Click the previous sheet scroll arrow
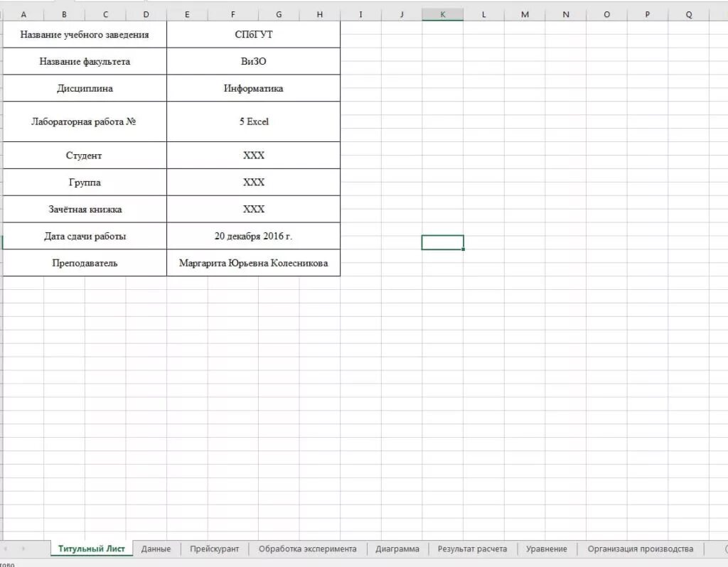This screenshot has width=728, height=567. (6, 549)
